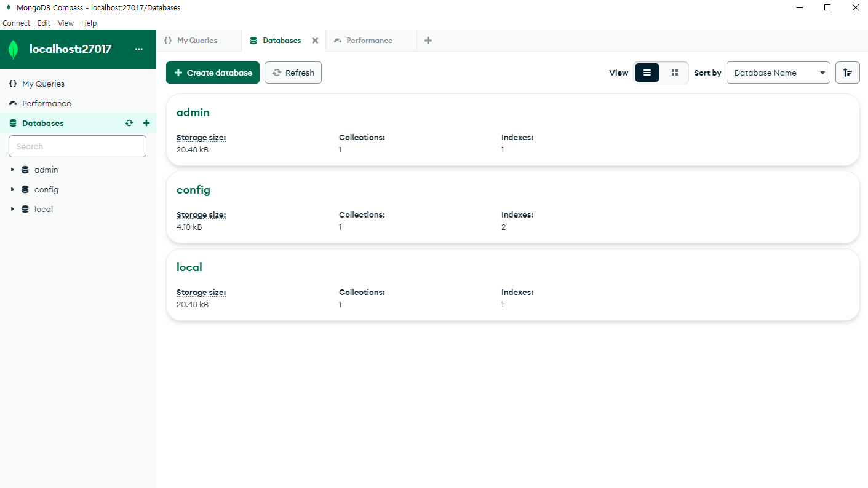
Task: Open the connection options ellipsis menu
Action: coord(139,49)
